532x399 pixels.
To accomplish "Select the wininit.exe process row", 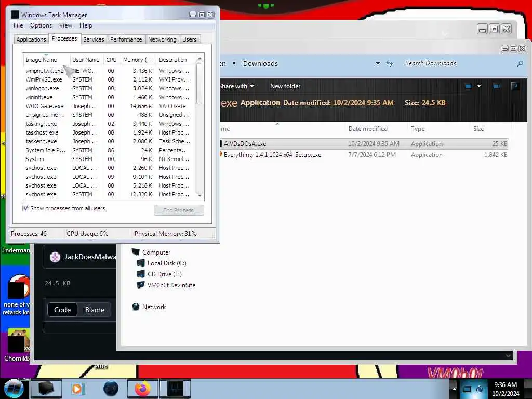I will (109, 97).
